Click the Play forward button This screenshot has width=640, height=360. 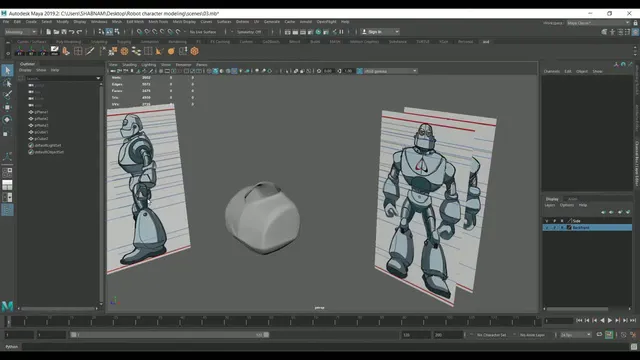[x=610, y=321]
